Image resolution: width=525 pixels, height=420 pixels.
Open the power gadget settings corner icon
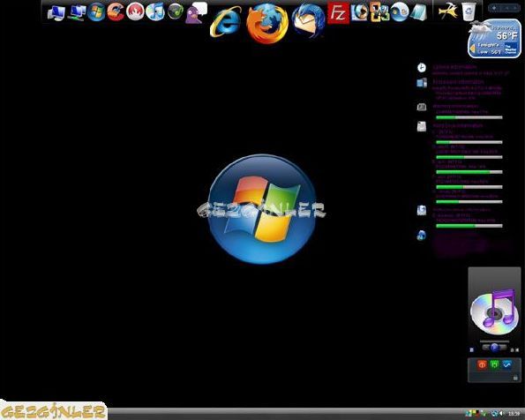[515, 378]
